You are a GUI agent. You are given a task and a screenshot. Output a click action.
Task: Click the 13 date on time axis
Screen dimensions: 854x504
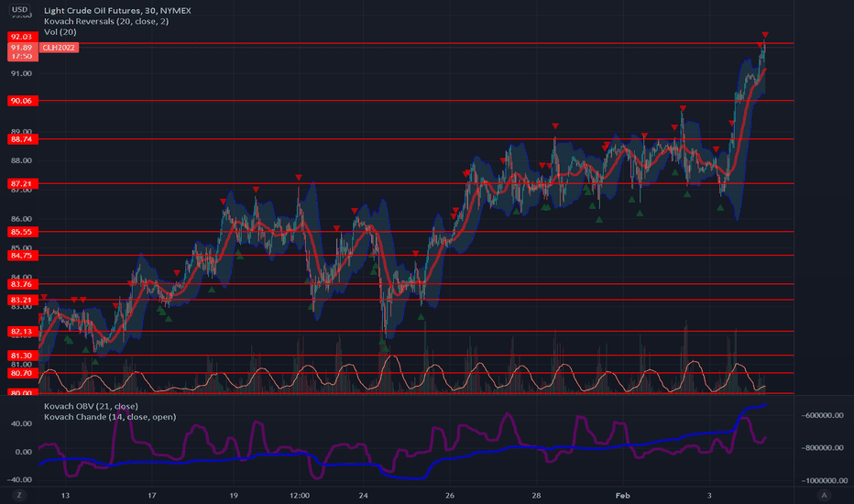pos(65,495)
